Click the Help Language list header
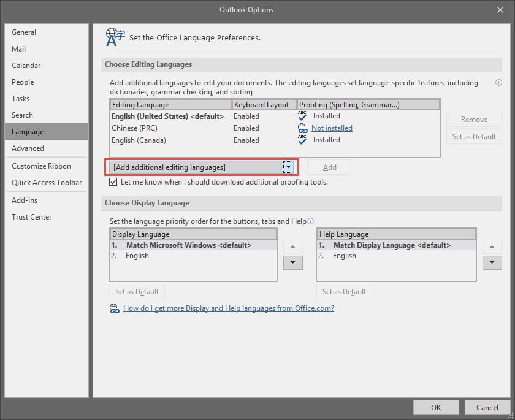The height and width of the screenshot is (420, 515). (397, 234)
